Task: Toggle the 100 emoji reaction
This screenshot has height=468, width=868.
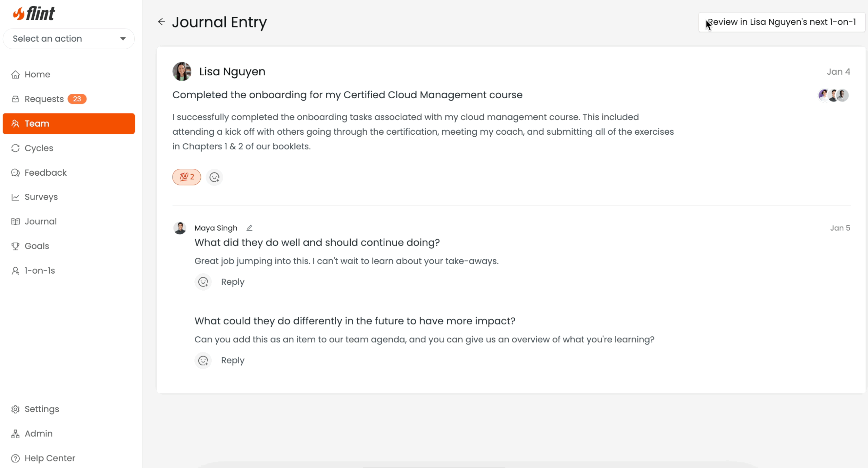Action: click(187, 177)
